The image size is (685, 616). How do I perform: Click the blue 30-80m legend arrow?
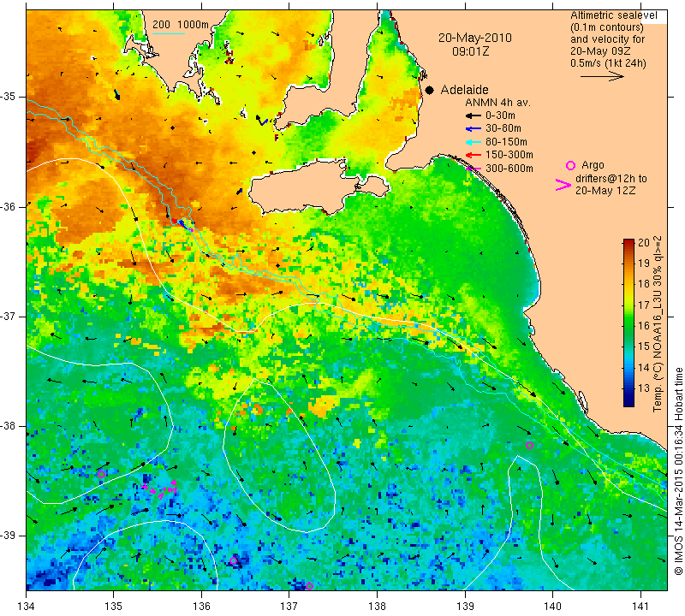[x=474, y=129]
